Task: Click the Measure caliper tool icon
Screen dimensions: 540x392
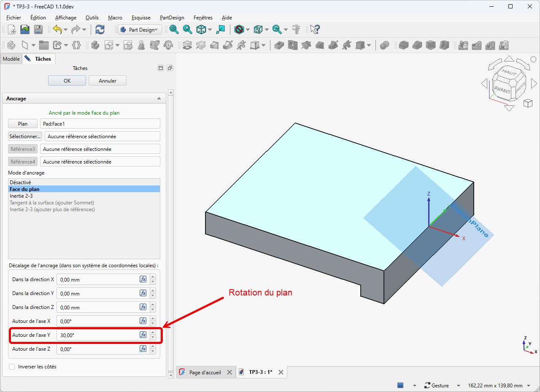Action: point(296,30)
